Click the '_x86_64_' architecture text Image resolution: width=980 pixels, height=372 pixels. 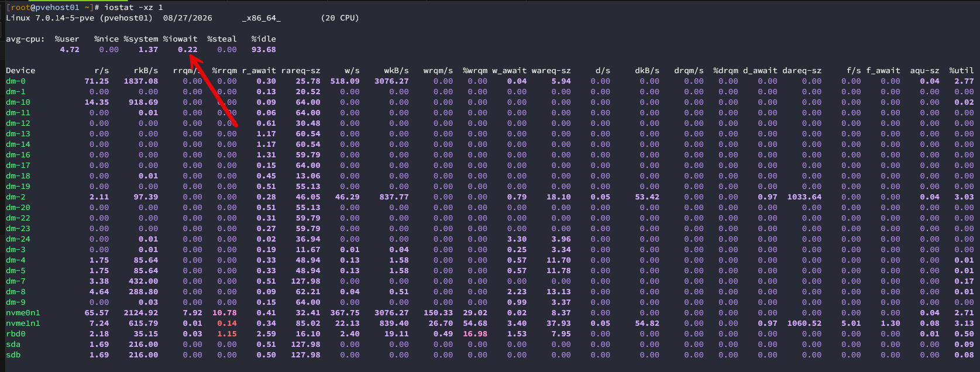pos(261,18)
